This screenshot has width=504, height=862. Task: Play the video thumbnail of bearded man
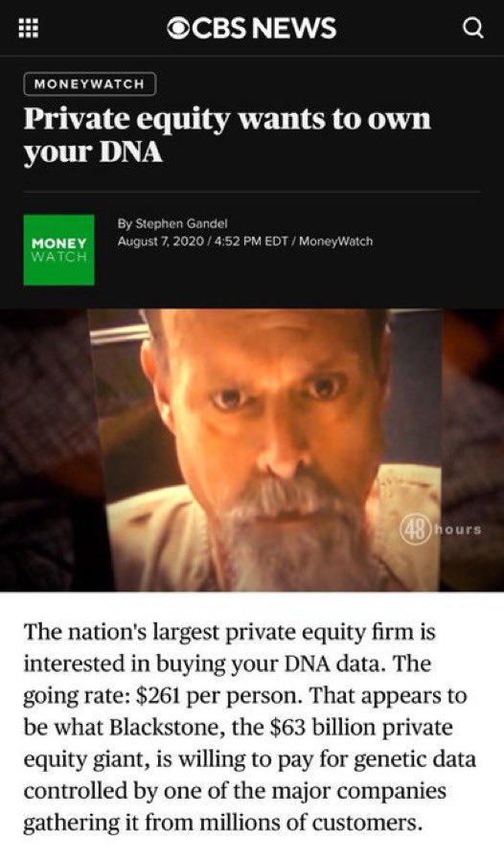pos(252,450)
